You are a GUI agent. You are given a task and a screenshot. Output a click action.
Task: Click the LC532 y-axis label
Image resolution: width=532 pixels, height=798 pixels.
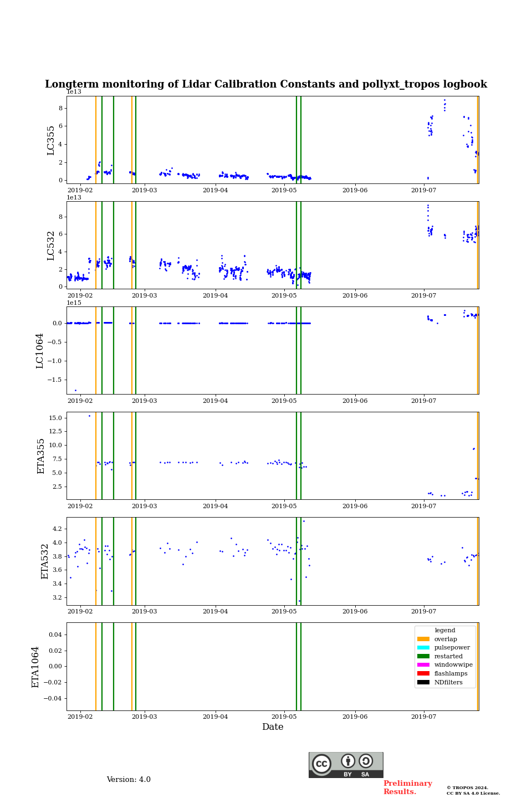click(51, 245)
